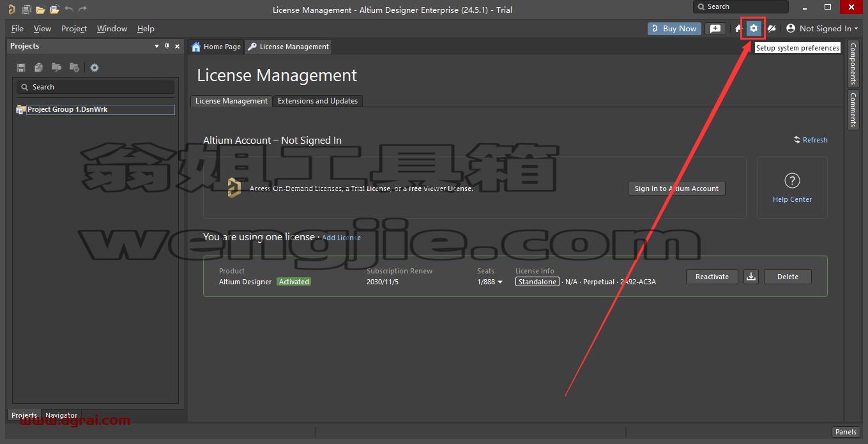This screenshot has height=444, width=868.
Task: Switch to Extensions and Updates tab
Action: 317,101
